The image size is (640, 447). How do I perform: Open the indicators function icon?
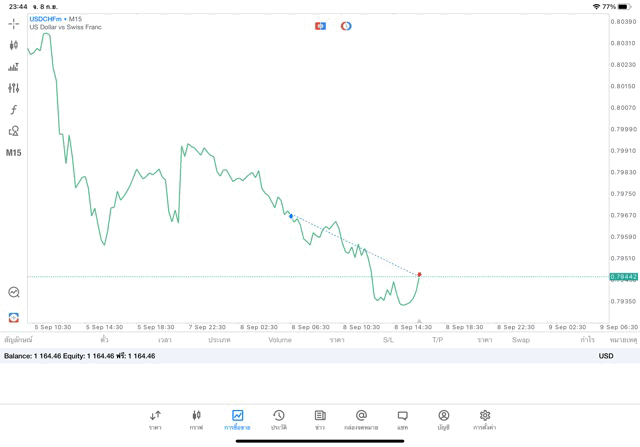tap(14, 110)
